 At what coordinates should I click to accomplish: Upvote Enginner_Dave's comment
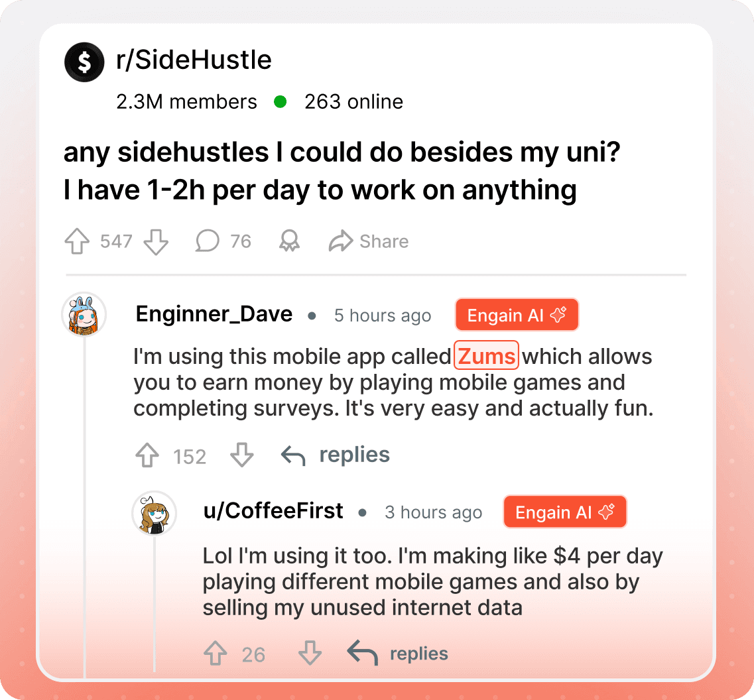click(x=147, y=456)
